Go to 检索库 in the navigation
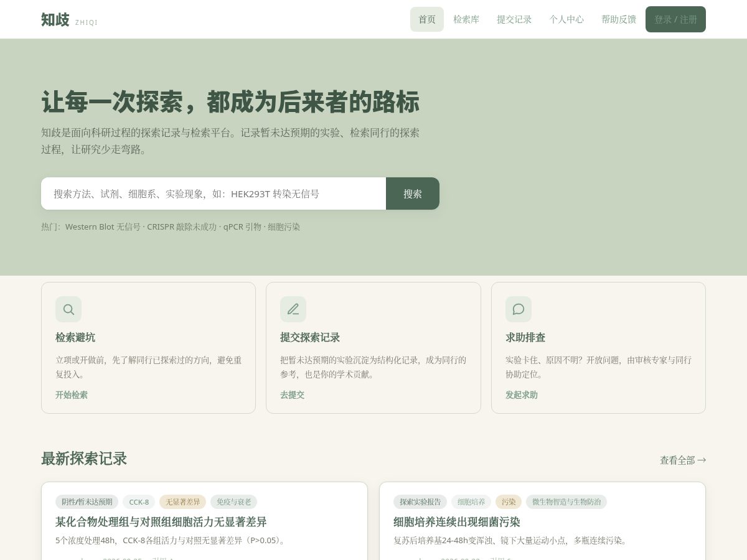The image size is (747, 560). click(466, 19)
